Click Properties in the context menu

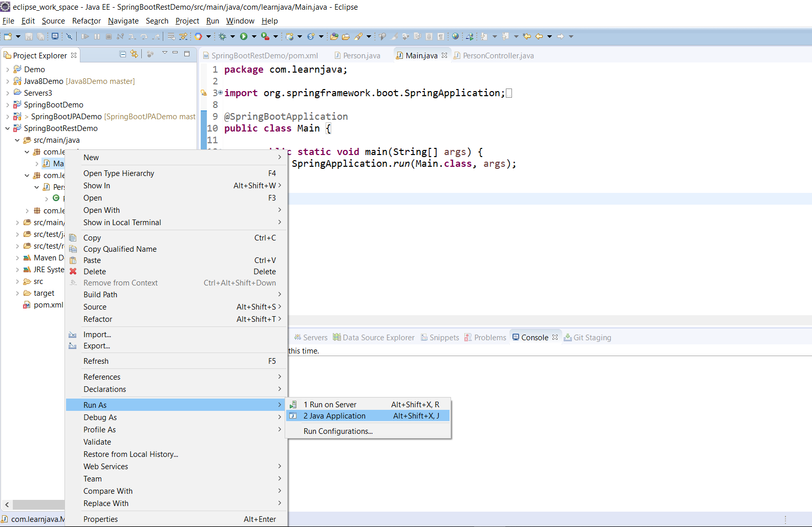pos(100,519)
